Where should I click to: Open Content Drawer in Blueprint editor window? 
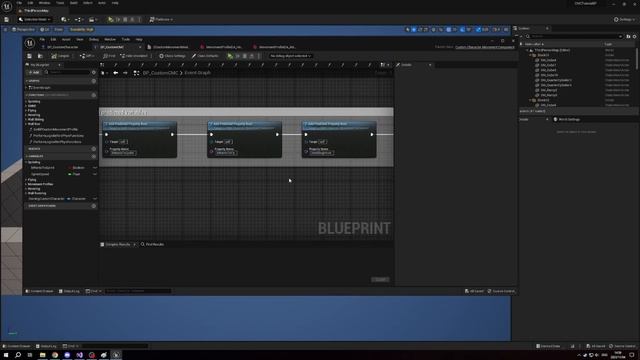(40, 291)
